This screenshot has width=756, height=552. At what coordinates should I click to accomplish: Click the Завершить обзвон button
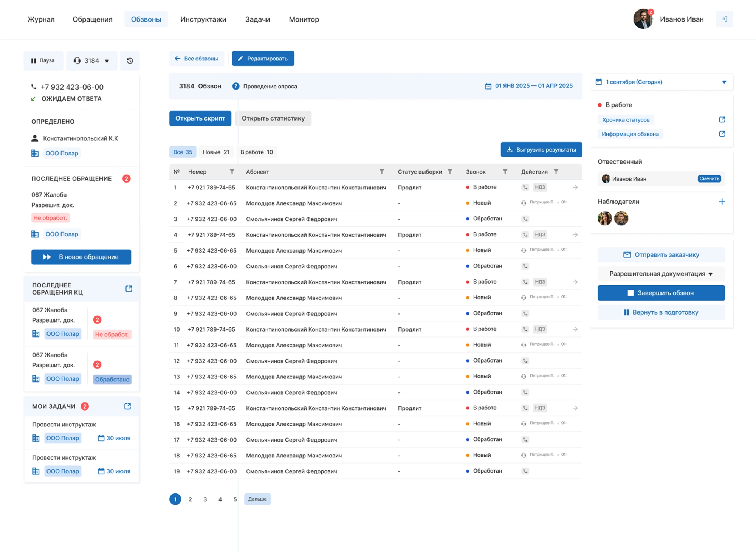[x=661, y=292]
